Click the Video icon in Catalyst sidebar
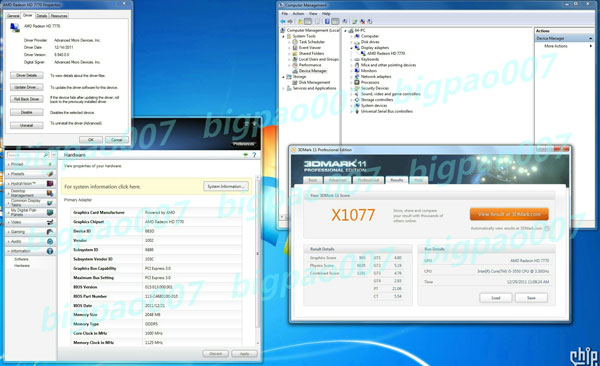Image resolution: width=600 pixels, height=366 pixels. (50, 222)
